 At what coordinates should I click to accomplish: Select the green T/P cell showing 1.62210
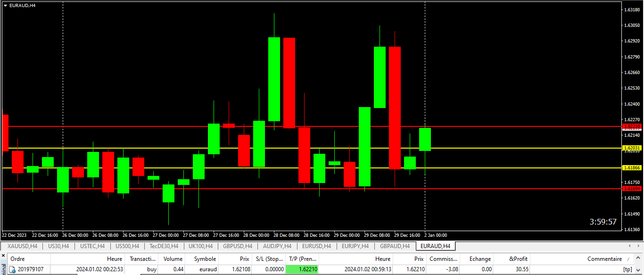(302, 269)
